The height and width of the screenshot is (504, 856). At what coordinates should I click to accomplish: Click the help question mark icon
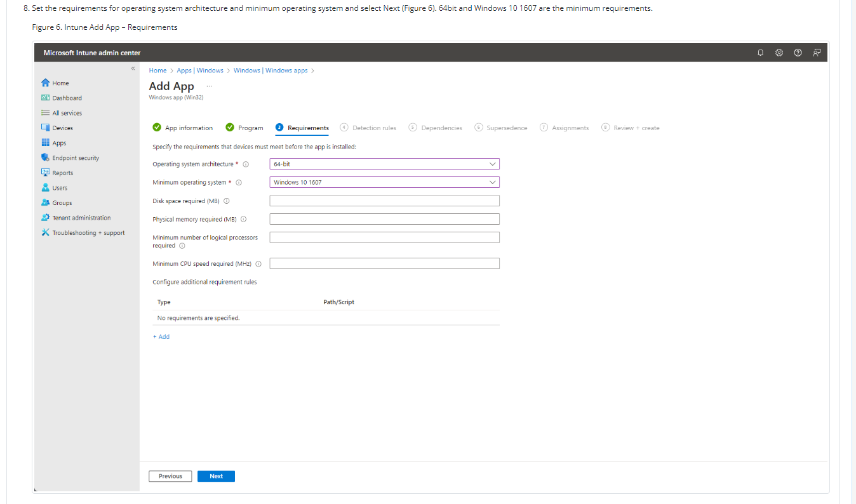tap(798, 53)
